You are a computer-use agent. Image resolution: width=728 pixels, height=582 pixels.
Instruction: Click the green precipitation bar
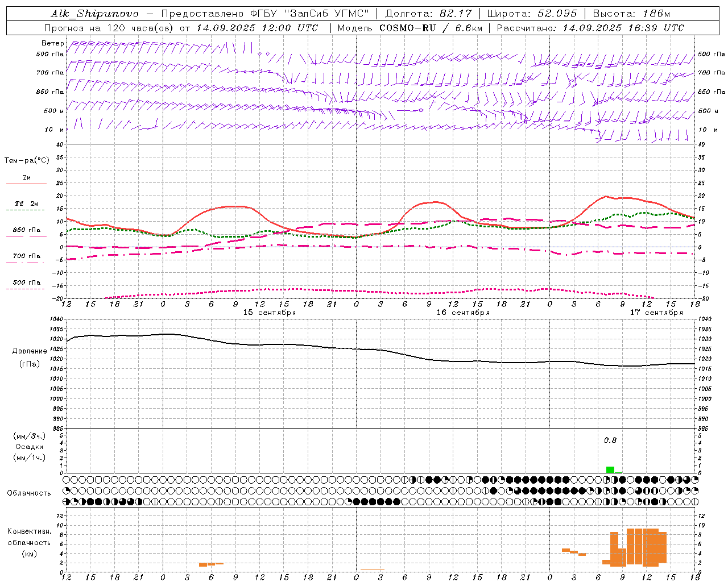[610, 469]
